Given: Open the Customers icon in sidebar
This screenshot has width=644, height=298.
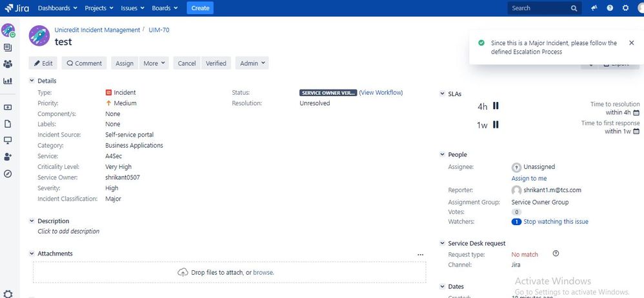Looking at the screenshot, I should (x=7, y=64).
